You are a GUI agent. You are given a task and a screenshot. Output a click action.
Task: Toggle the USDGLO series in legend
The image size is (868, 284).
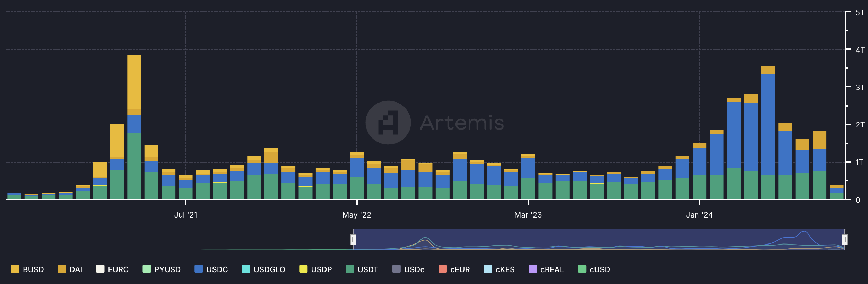tap(263, 269)
